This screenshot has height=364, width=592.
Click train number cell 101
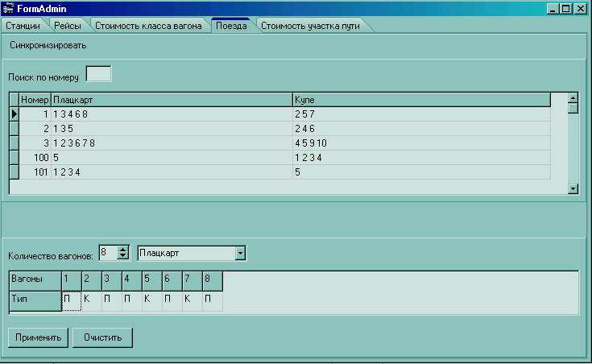[x=35, y=172]
